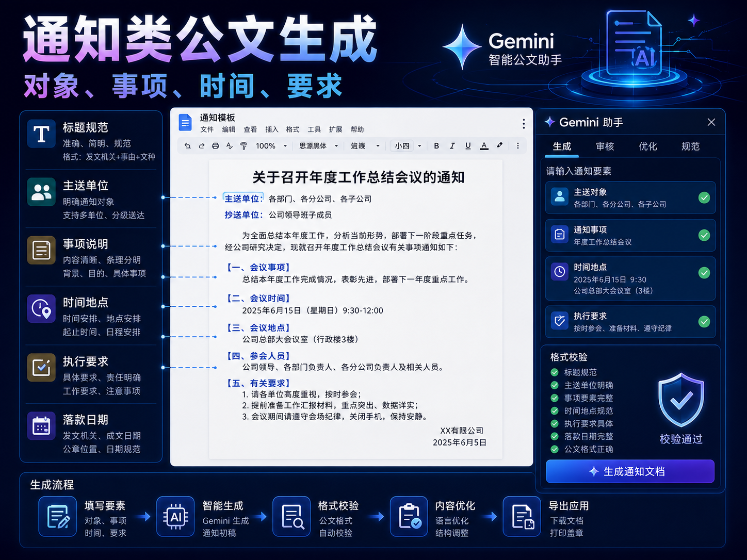Screen dimensions: 747x560
Task: Click the highlighted 主送单位 label in document
Action: [243, 199]
